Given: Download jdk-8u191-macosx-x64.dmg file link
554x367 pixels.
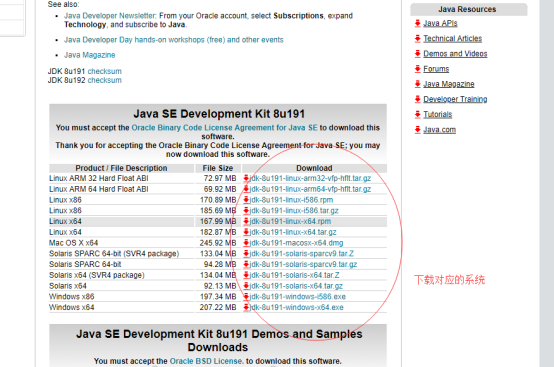Looking at the screenshot, I should (296, 243).
